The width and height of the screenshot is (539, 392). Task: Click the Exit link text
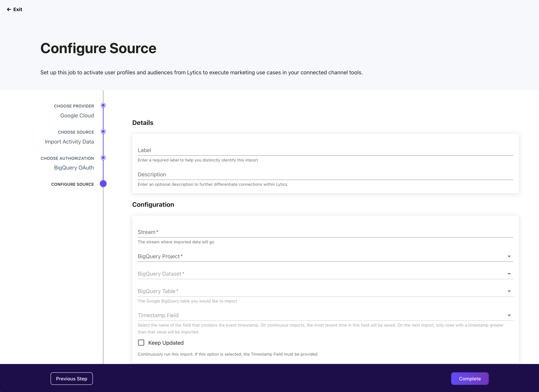pos(18,10)
